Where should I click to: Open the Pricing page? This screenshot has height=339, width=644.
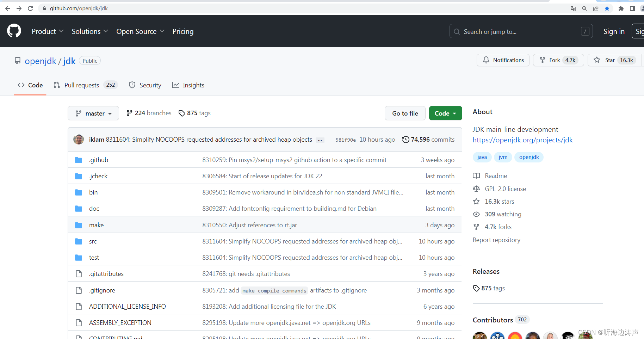pyautogui.click(x=183, y=31)
